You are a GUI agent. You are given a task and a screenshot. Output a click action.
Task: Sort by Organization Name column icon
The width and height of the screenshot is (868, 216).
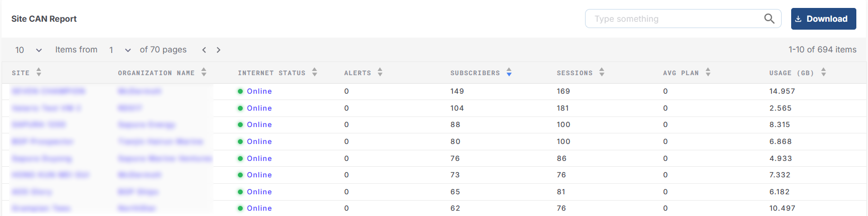coord(204,73)
